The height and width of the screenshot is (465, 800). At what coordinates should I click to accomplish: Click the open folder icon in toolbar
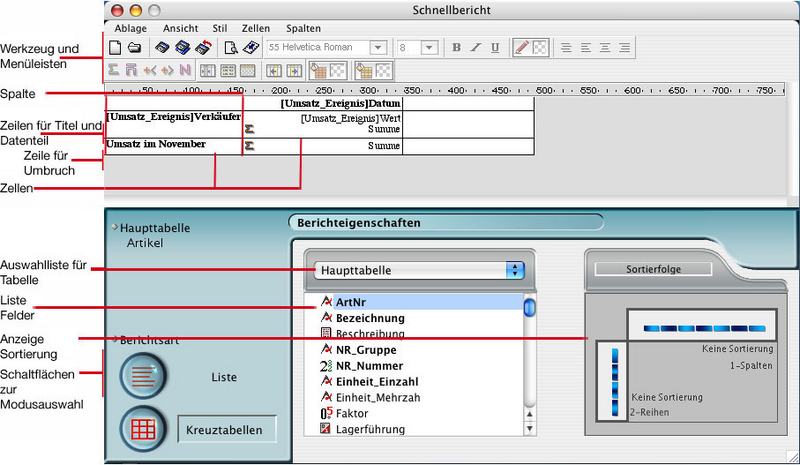[x=133, y=48]
